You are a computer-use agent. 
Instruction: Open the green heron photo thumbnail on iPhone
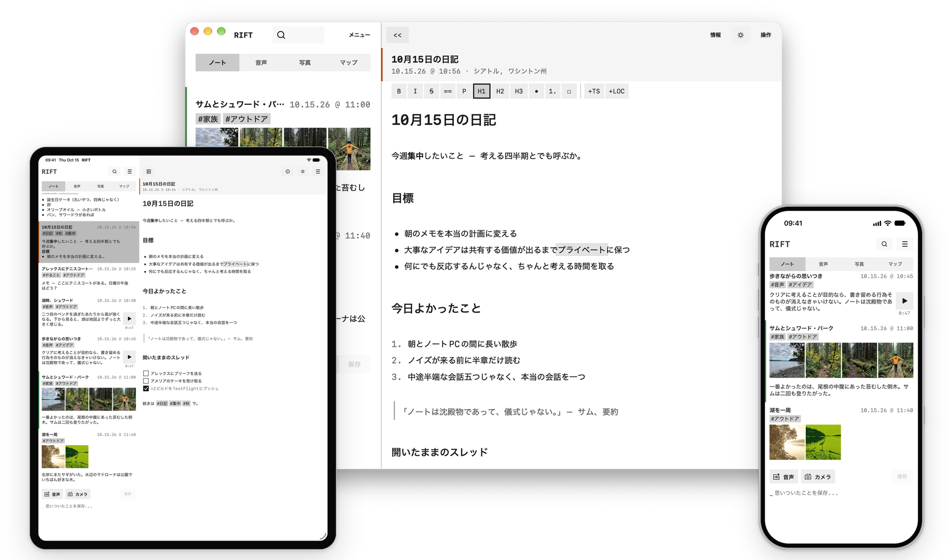pyautogui.click(x=823, y=442)
